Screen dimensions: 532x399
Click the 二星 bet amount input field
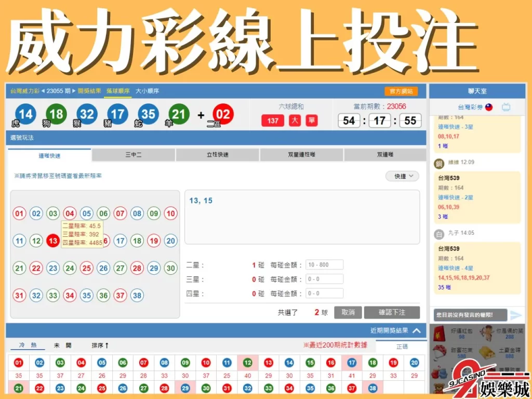pos(324,264)
